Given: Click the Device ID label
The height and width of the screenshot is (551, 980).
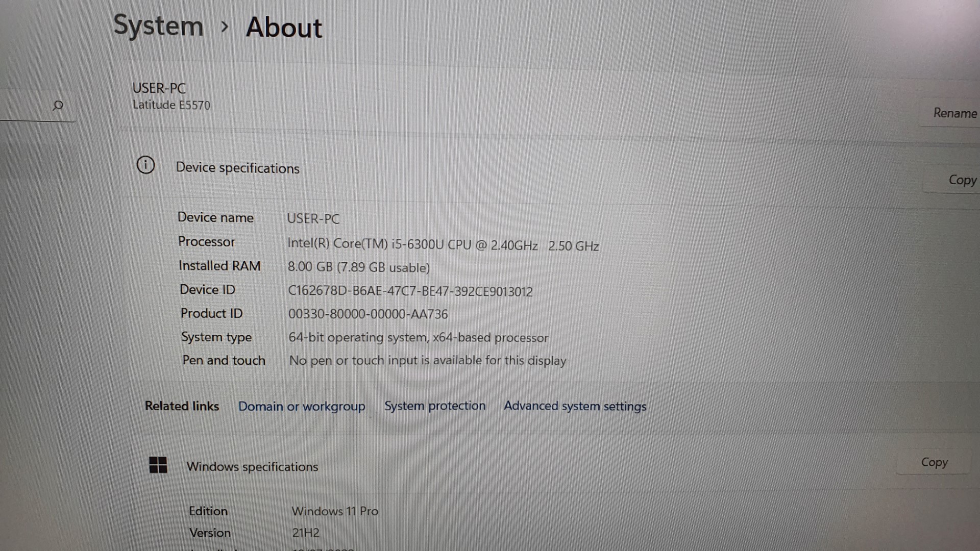Looking at the screenshot, I should [207, 290].
